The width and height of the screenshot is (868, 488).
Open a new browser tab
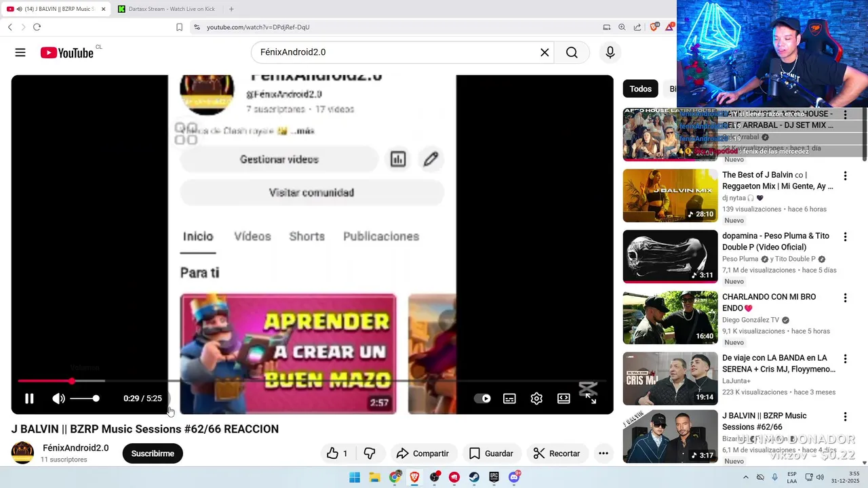tap(231, 9)
